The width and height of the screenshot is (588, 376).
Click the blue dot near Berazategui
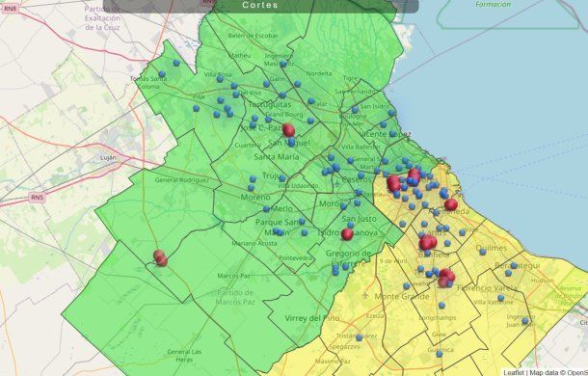click(514, 266)
